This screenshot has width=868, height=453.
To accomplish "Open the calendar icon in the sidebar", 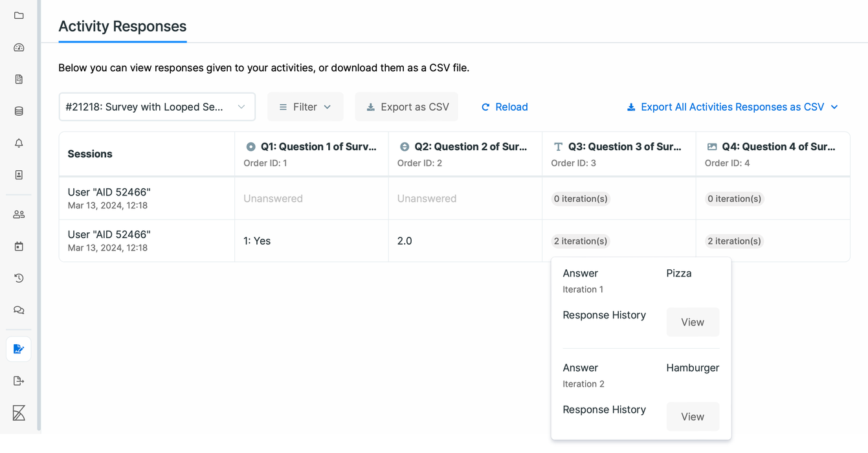I will [18, 247].
